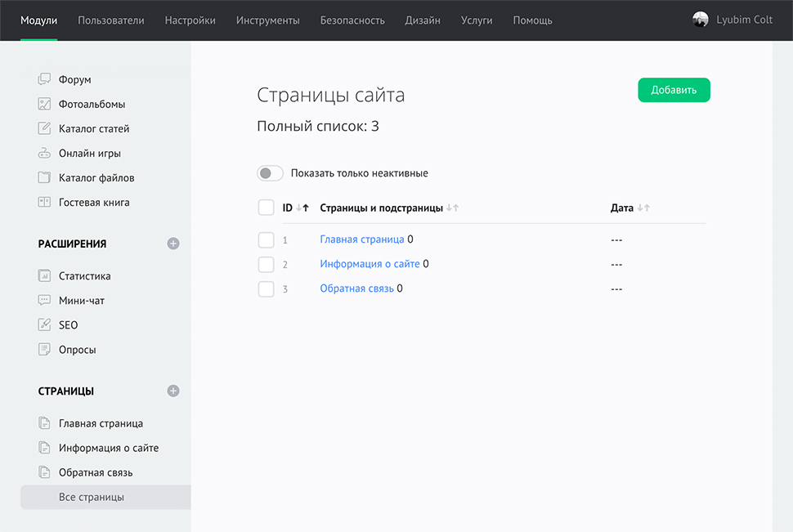Open the Online games gamepad icon

coord(44,154)
